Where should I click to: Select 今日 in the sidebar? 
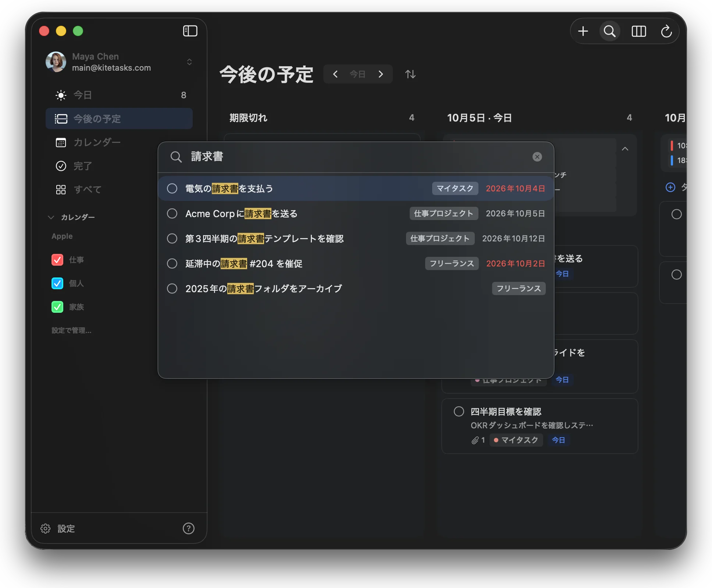coord(119,95)
